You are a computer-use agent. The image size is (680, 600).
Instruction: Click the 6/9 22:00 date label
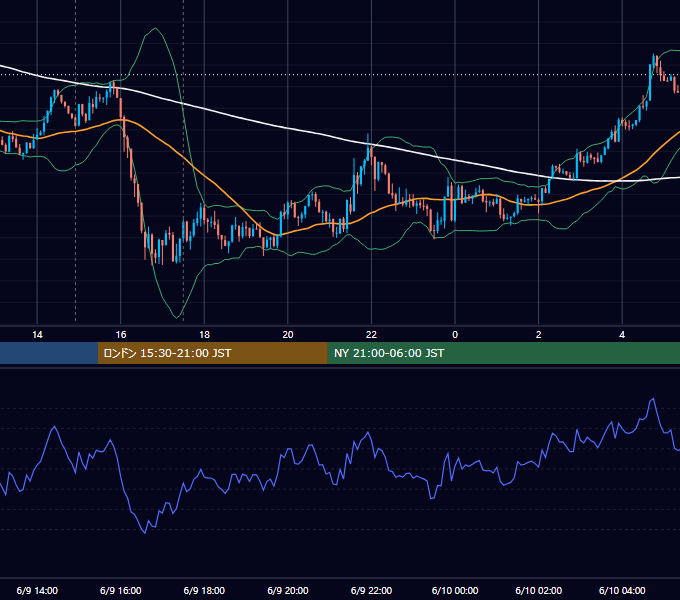point(371,590)
